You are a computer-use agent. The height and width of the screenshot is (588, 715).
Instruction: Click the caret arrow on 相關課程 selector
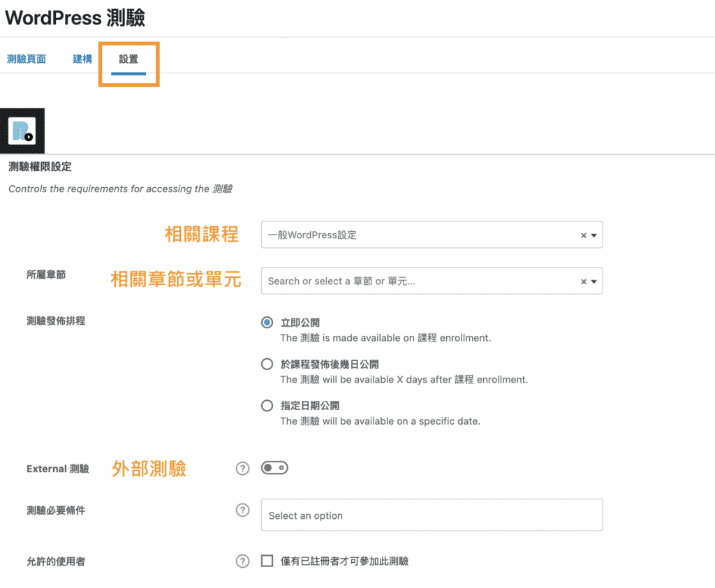tap(595, 235)
